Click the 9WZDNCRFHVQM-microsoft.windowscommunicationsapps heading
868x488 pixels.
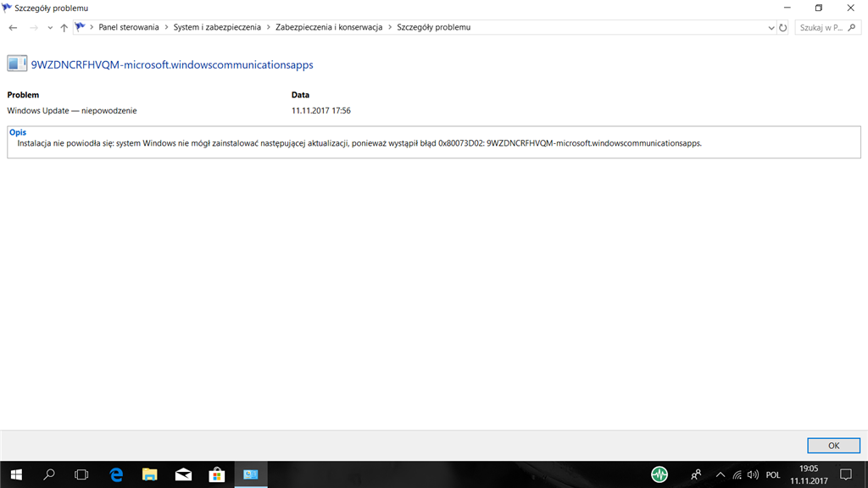tap(172, 64)
